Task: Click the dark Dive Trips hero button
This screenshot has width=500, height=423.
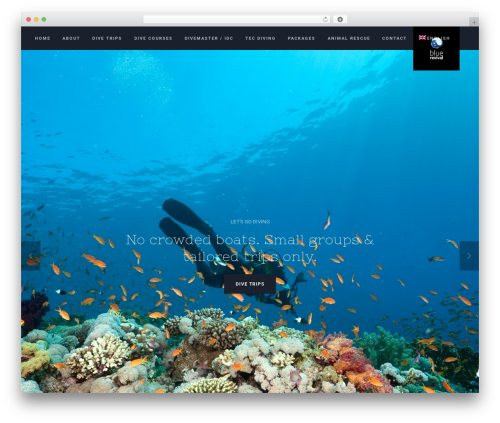Action: (x=250, y=284)
